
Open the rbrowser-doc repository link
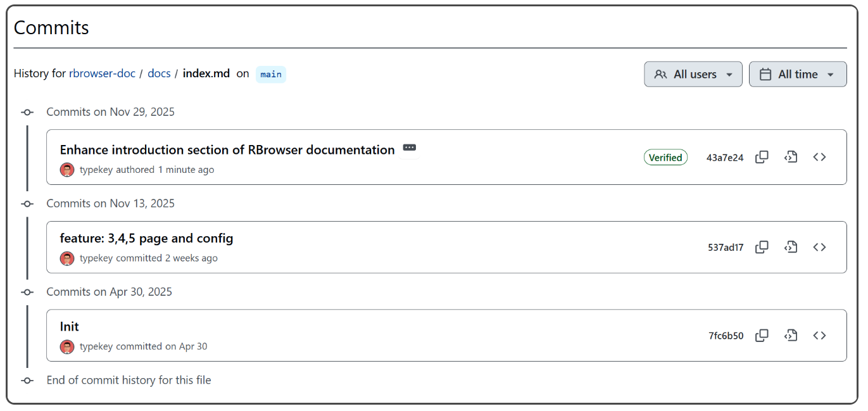click(102, 73)
